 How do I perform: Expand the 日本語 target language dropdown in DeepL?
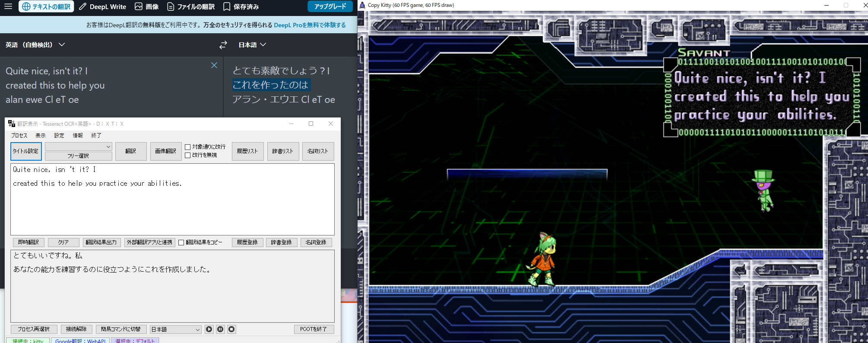pos(252,44)
